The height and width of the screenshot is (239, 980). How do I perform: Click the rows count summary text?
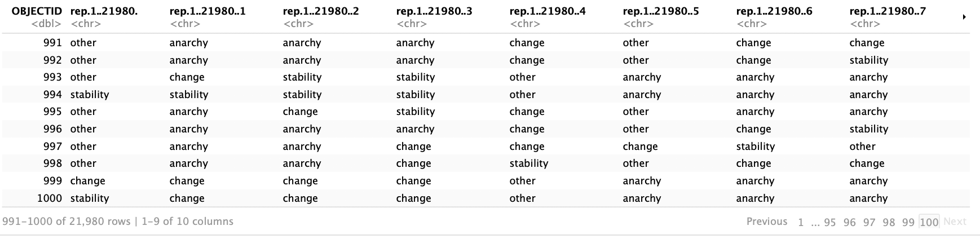[117, 222]
